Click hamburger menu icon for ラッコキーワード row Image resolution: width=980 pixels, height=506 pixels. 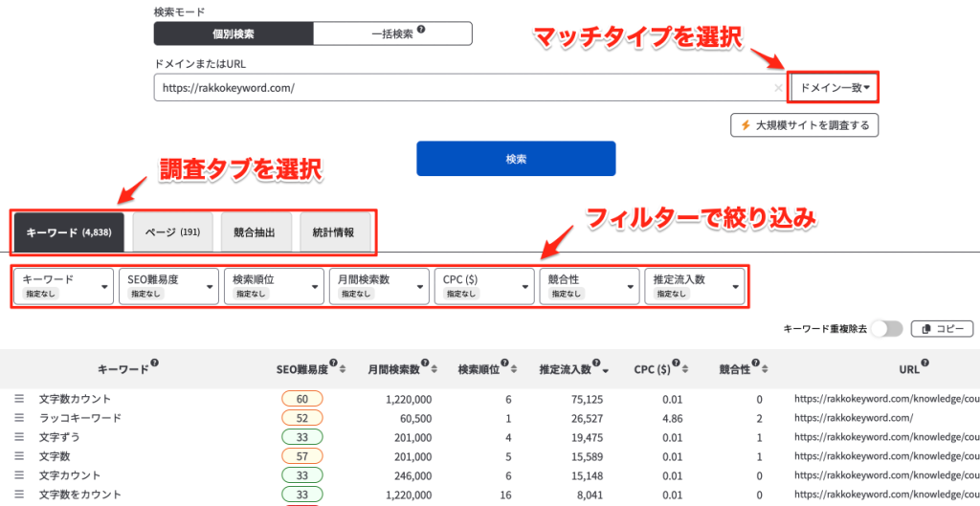tap(18, 418)
